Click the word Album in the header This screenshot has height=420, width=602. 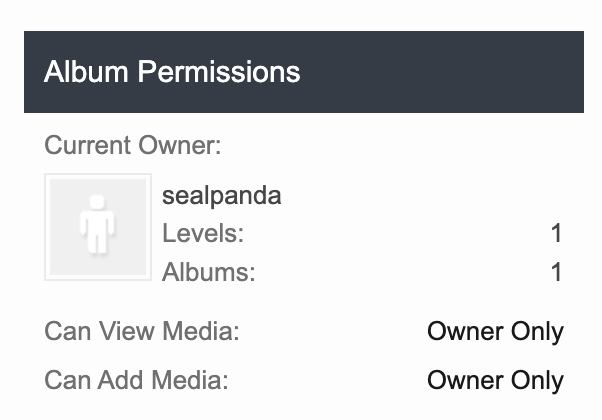click(86, 72)
